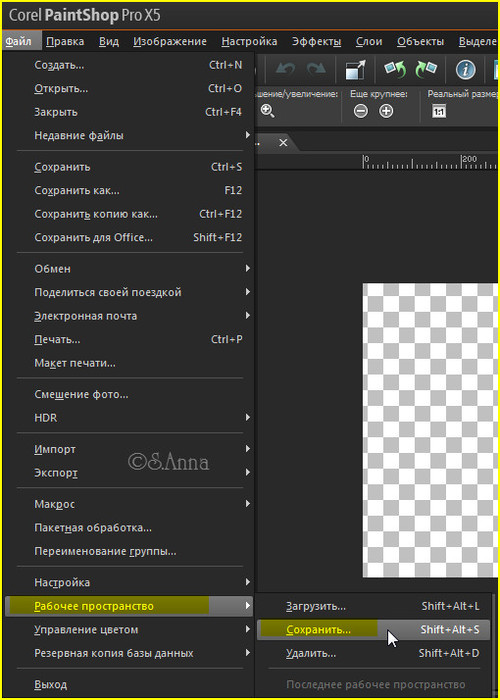Image resolution: width=500 pixels, height=700 pixels.
Task: Open the Настройка menu in menu bar
Action: [249, 42]
